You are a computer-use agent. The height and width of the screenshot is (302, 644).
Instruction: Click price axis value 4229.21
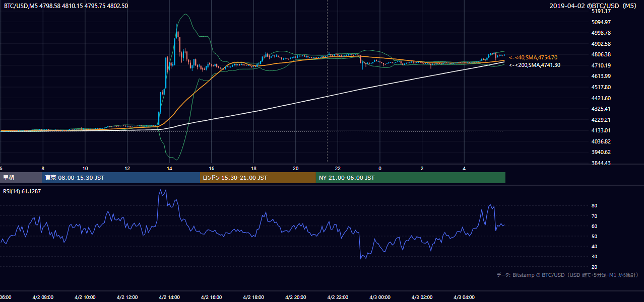tap(601, 120)
